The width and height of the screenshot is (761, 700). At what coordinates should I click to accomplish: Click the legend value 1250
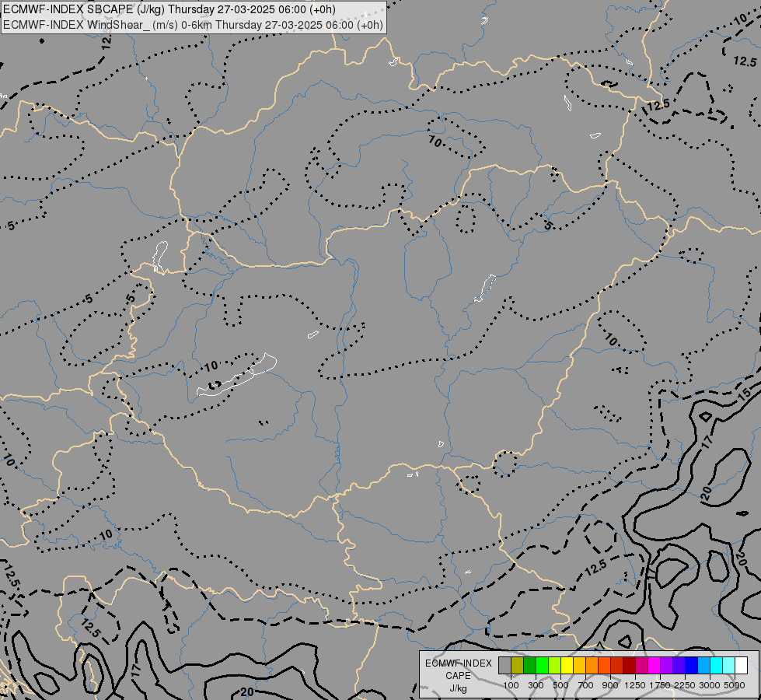coord(635,685)
